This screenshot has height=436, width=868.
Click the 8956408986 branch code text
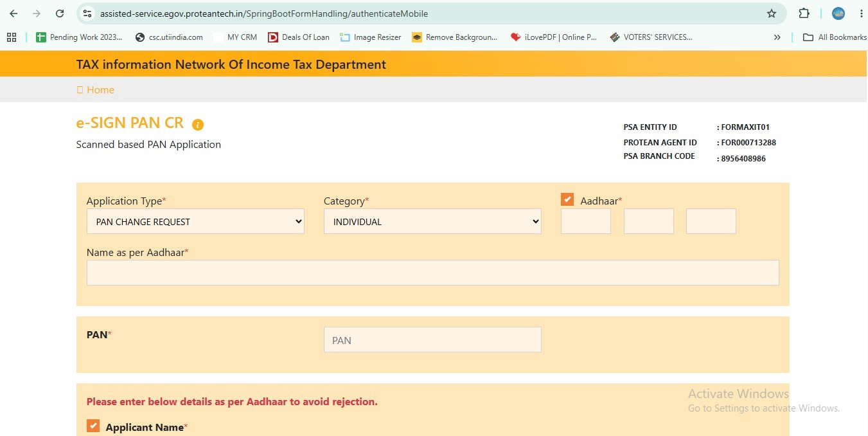(x=743, y=159)
